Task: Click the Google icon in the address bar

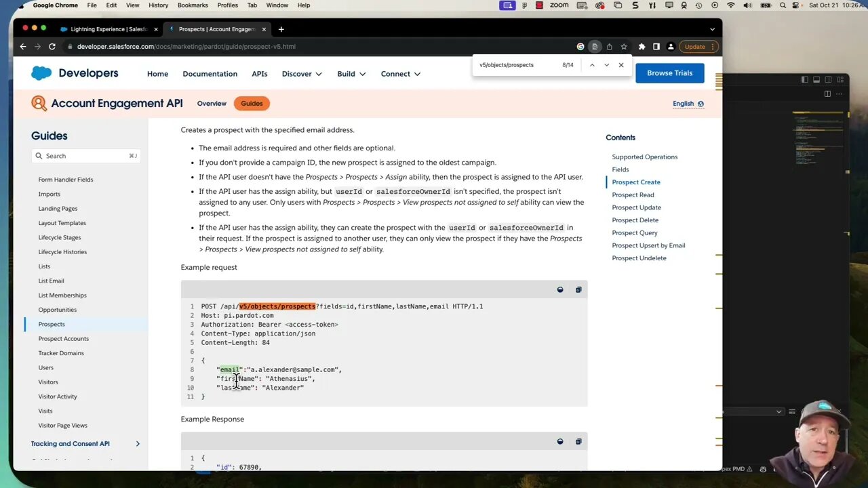Action: click(580, 47)
